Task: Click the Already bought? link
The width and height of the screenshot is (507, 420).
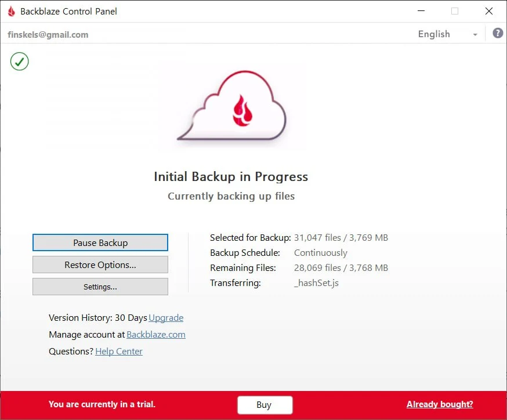Action: pyautogui.click(x=440, y=404)
